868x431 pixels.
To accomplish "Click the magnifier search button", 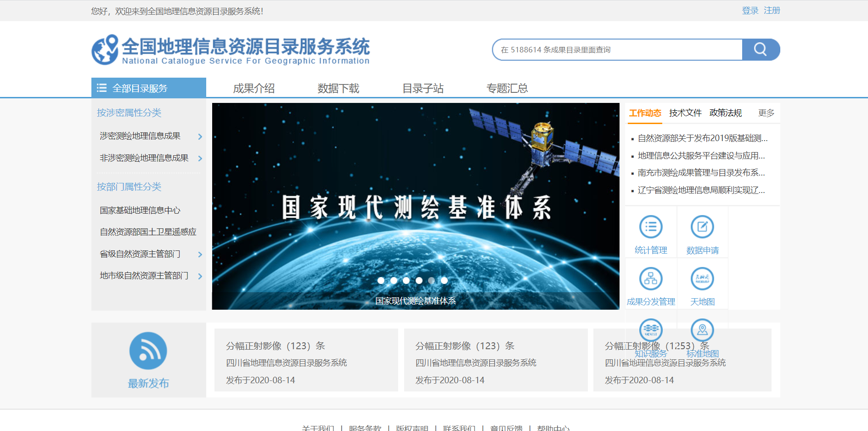I will tap(760, 50).
